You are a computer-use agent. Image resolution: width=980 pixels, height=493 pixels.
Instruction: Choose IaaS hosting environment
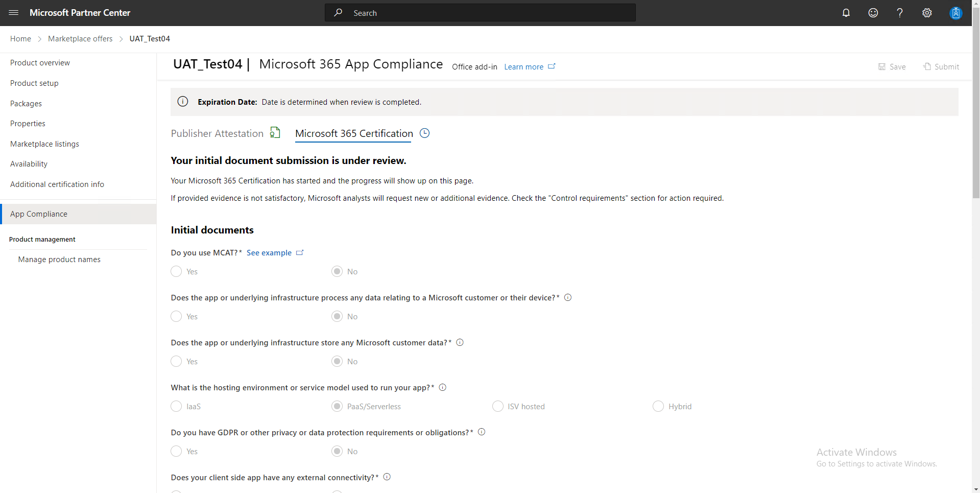point(176,406)
